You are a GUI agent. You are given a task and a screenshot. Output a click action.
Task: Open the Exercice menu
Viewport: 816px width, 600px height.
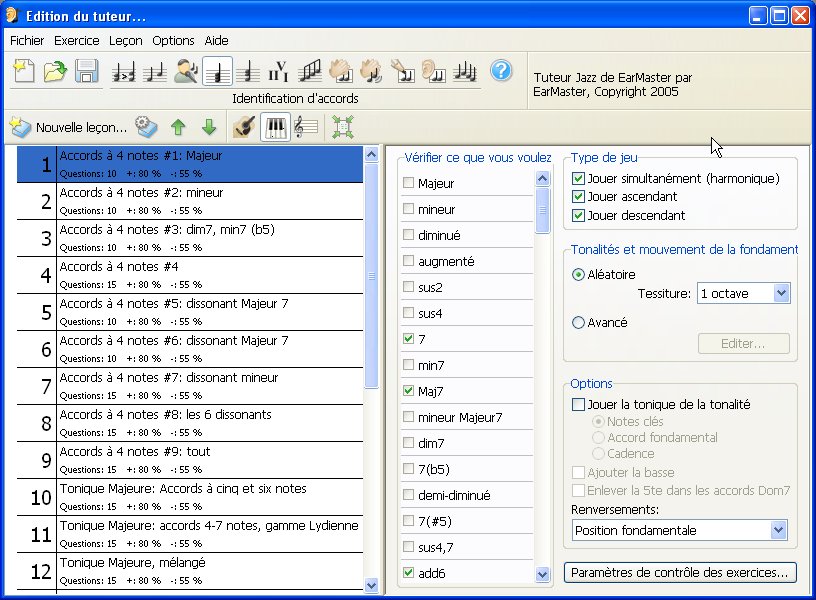pos(76,41)
